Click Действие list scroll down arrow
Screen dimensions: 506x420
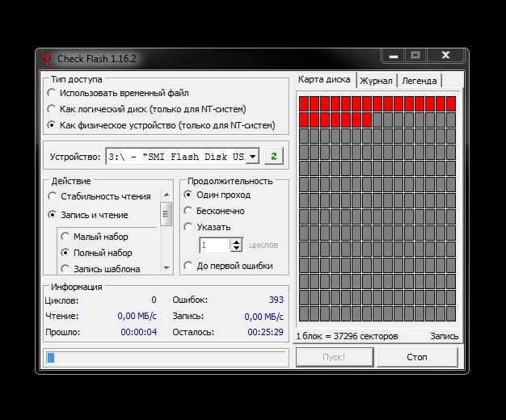click(167, 267)
